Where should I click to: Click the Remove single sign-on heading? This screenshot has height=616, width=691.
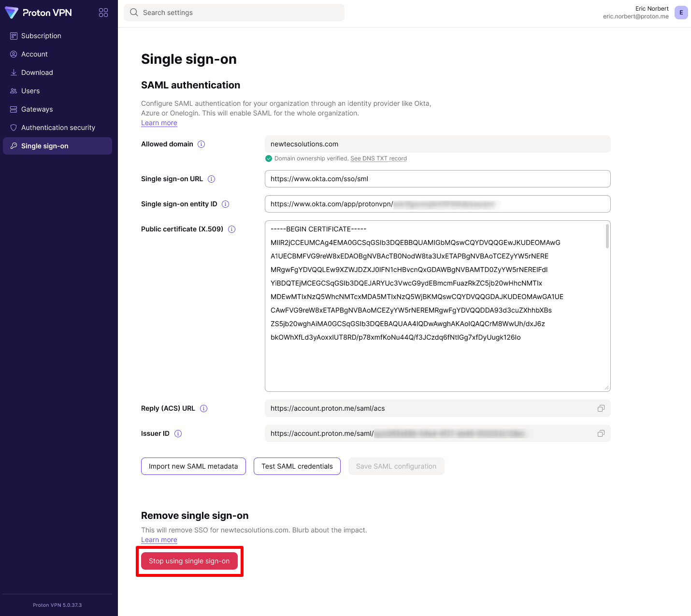coord(195,516)
